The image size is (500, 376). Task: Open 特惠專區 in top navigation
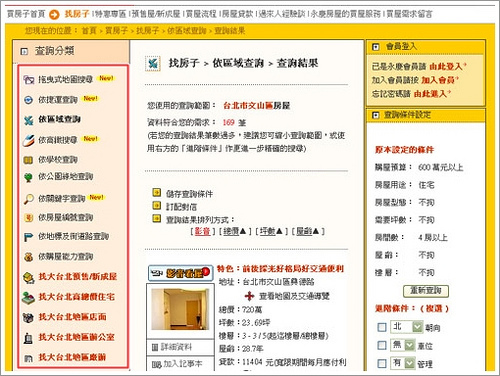[x=111, y=14]
